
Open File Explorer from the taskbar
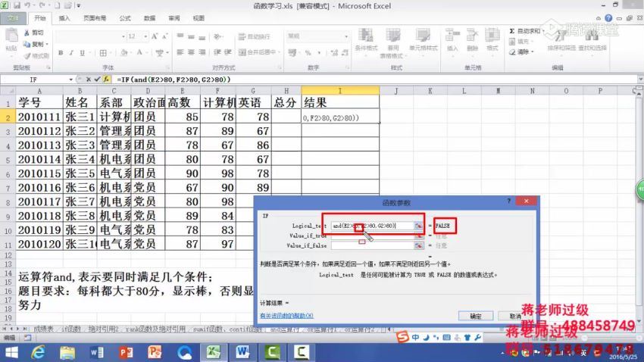[x=67, y=352]
